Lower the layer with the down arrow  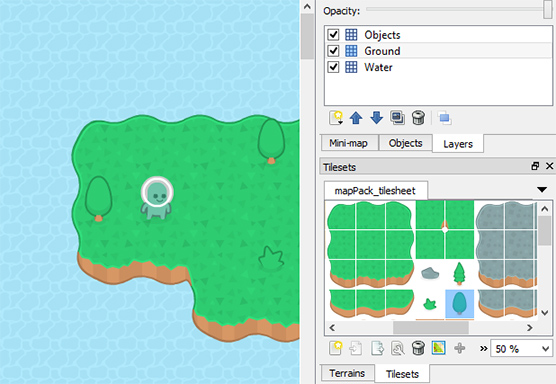[377, 118]
